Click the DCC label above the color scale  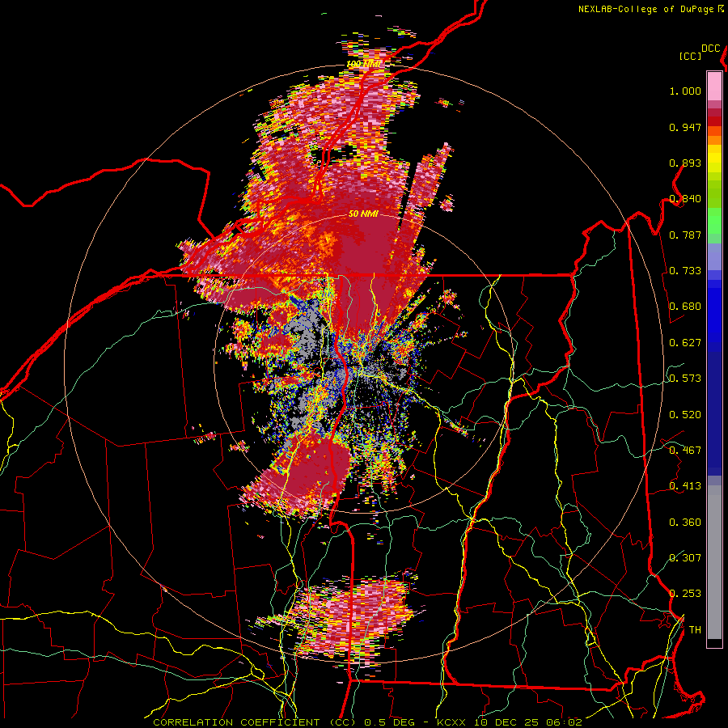click(x=711, y=49)
